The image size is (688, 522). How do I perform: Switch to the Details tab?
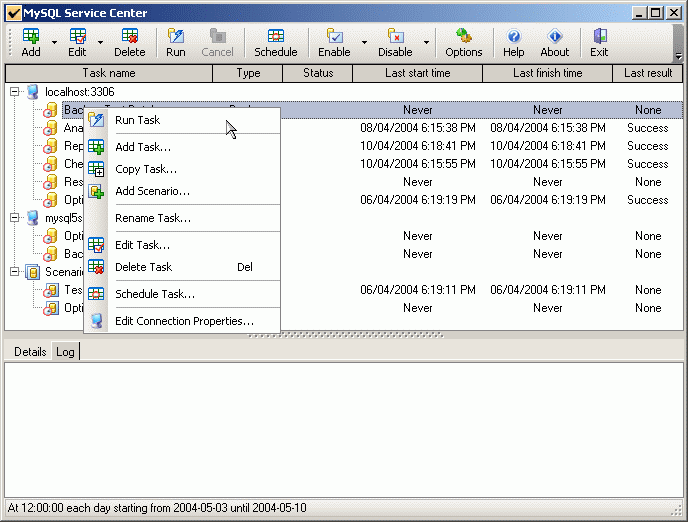click(x=30, y=352)
